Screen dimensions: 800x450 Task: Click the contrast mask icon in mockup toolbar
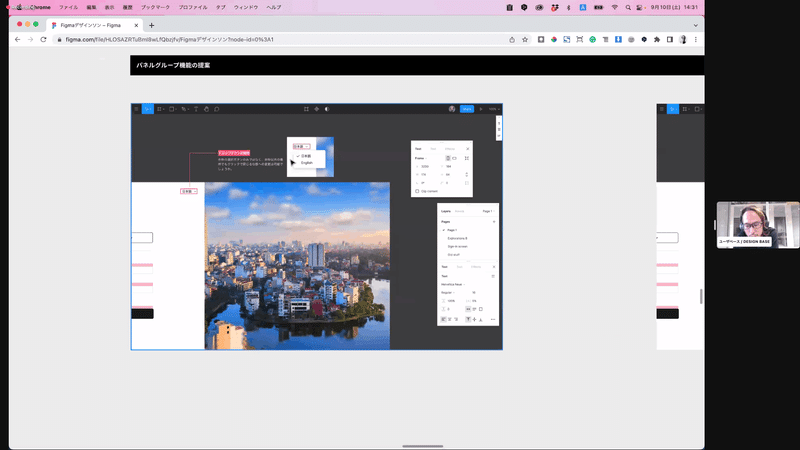pos(327,109)
